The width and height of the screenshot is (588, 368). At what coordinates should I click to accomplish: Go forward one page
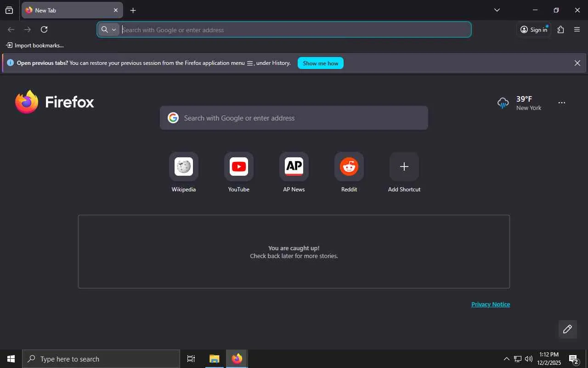click(x=28, y=30)
